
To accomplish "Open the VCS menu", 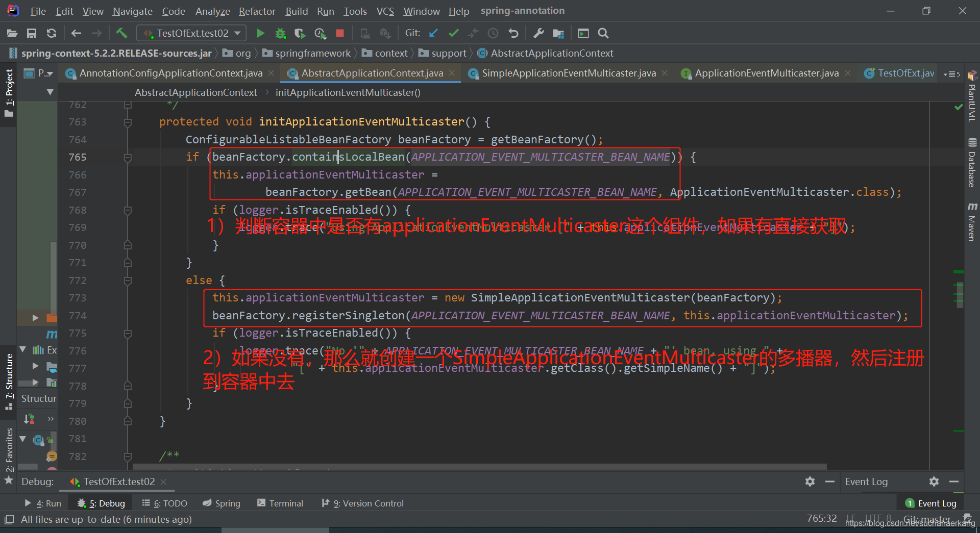I will (385, 11).
